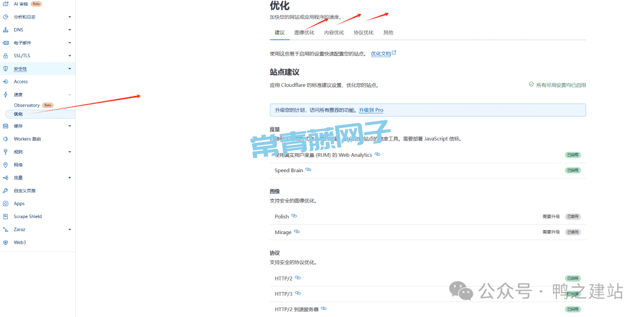644x317 pixels.
Task: Click the 流量 traffic icon
Action: point(5,178)
